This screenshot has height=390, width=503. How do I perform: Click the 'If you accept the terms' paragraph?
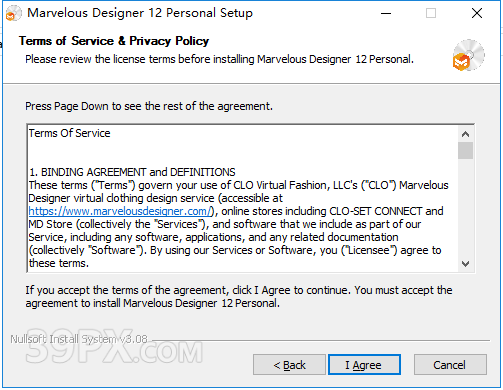pos(239,297)
